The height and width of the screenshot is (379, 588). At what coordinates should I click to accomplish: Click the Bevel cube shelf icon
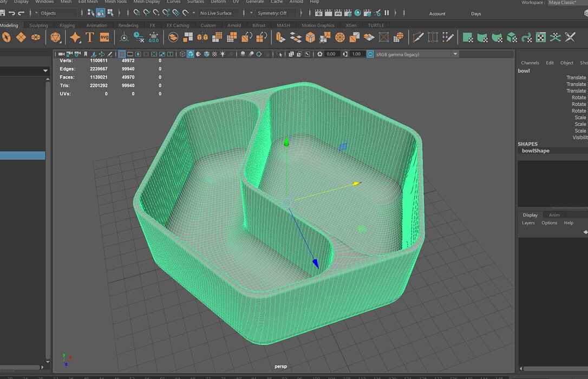click(310, 37)
